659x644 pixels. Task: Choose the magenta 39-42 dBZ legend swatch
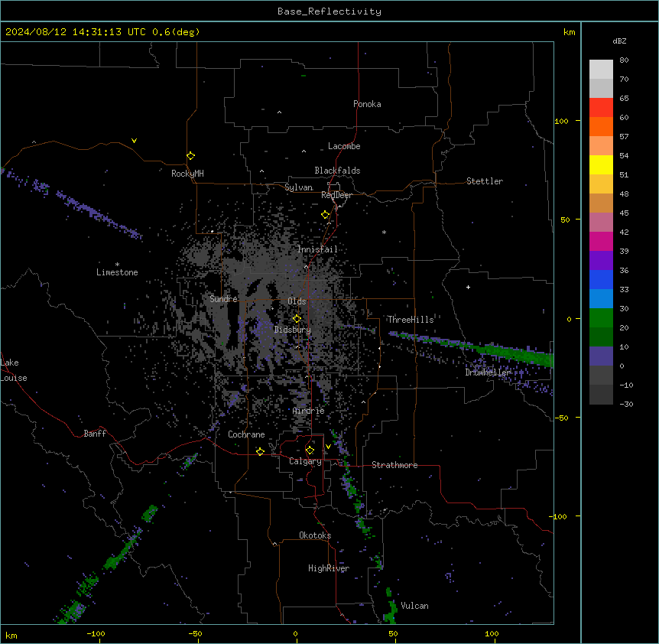click(x=601, y=241)
